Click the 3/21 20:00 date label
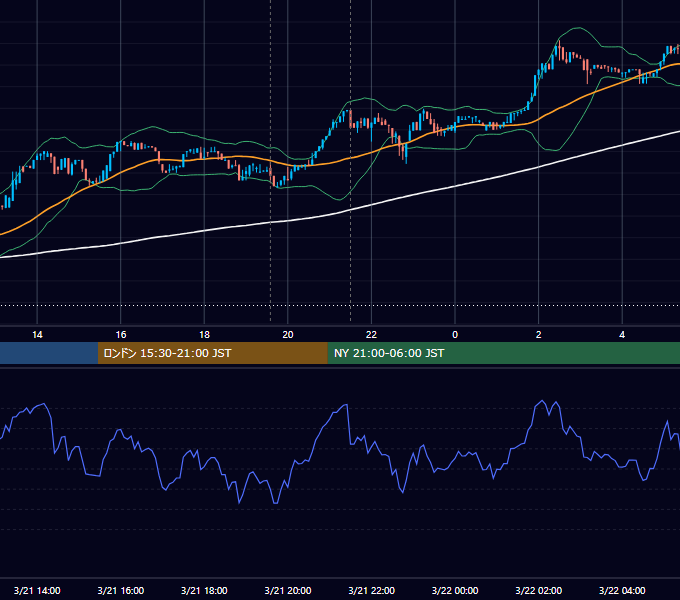Image resolution: width=680 pixels, height=600 pixels. (288, 590)
